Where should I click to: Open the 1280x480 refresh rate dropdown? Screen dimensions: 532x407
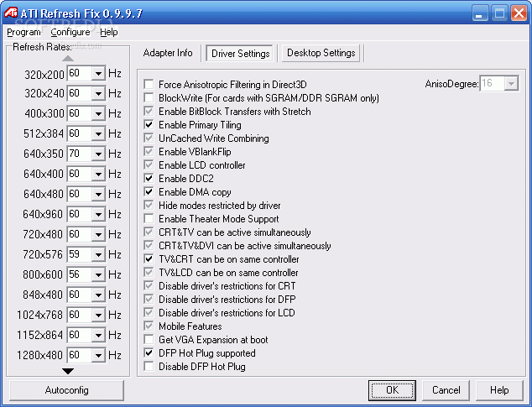tap(98, 355)
